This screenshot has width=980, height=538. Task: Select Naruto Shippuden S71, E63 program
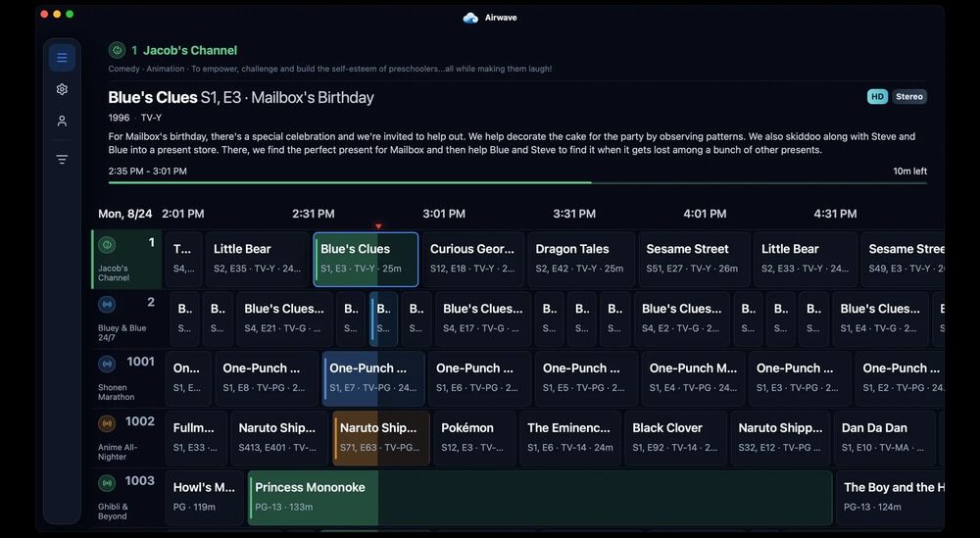coord(381,438)
